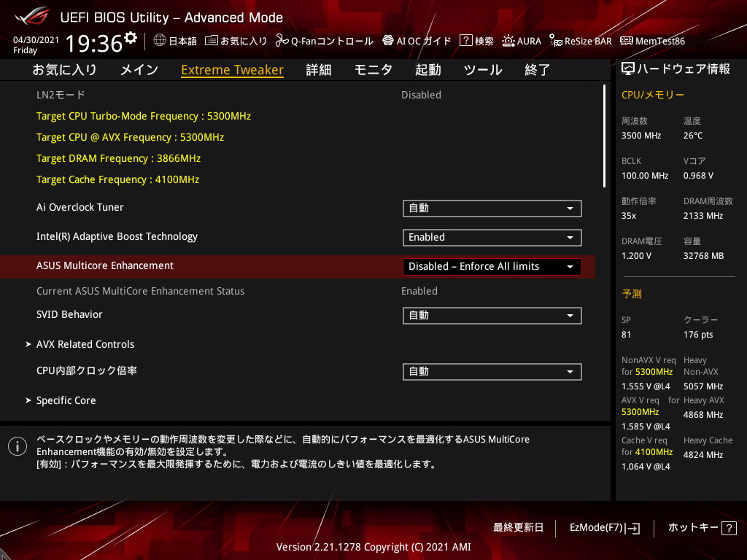Click the 04/30/2021 date
Viewport: 747px width, 560px height.
click(36, 40)
